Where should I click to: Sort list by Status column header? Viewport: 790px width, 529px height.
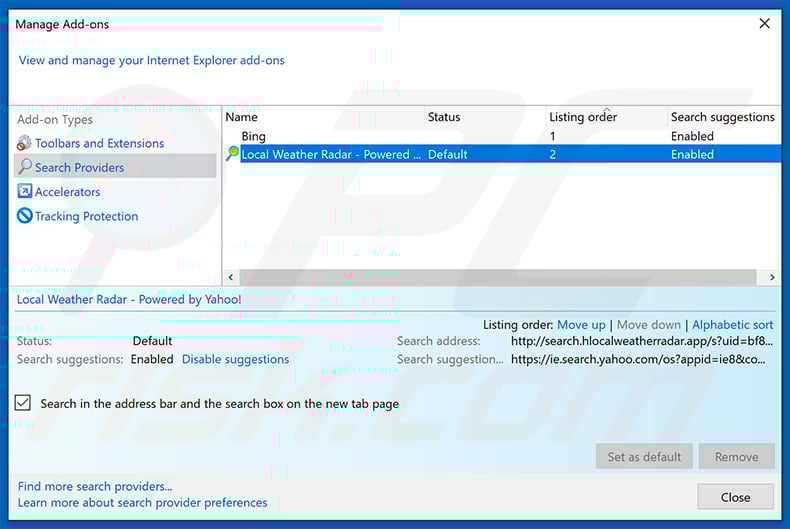pos(444,117)
